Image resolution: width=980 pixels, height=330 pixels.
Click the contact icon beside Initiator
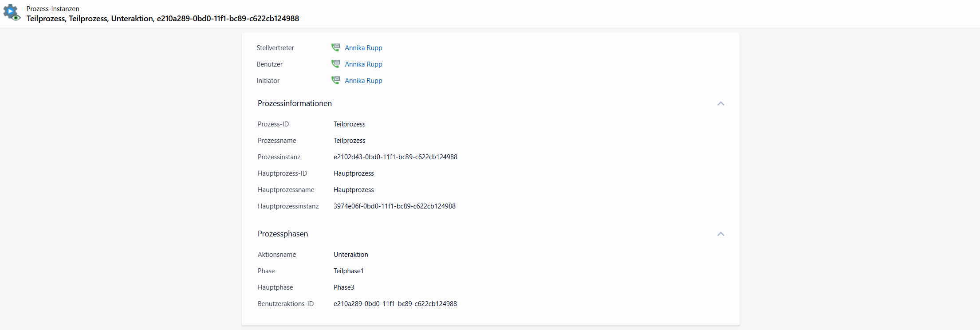335,80
